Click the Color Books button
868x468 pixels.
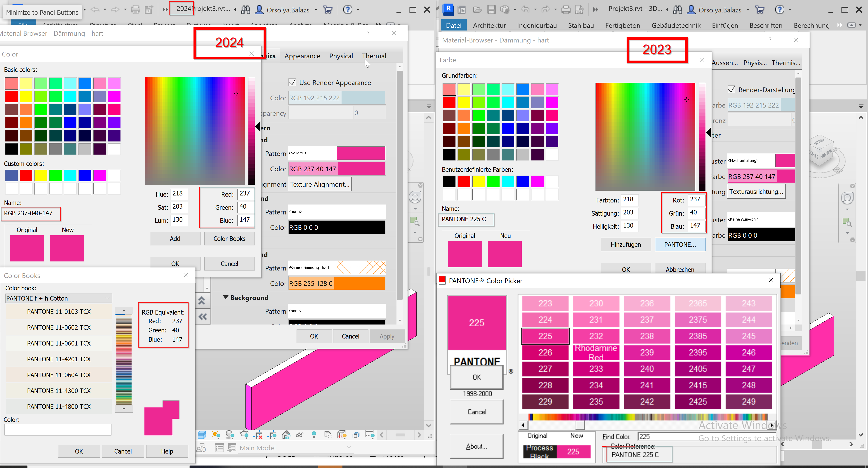click(x=229, y=239)
